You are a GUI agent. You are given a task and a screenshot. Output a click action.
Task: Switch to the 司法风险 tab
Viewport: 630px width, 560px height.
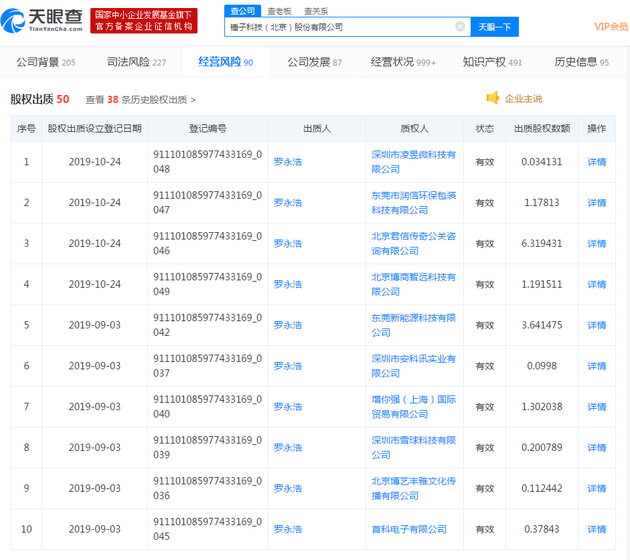pyautogui.click(x=136, y=62)
